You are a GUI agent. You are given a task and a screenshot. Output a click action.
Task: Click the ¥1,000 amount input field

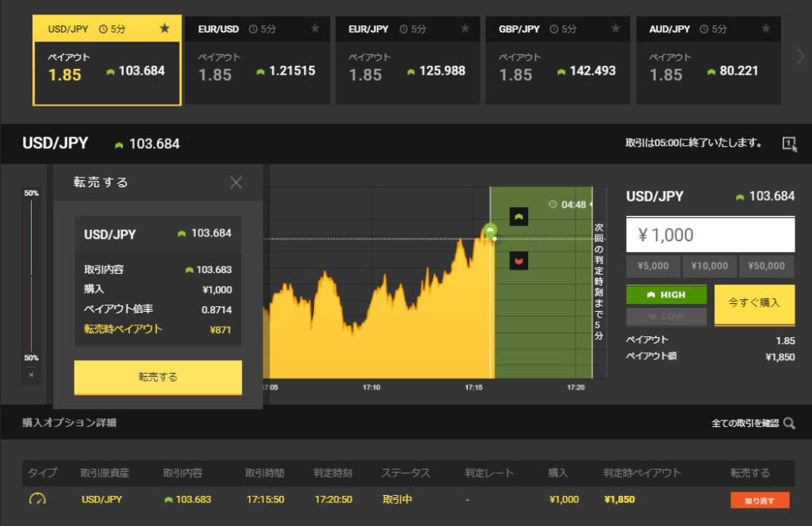point(710,235)
